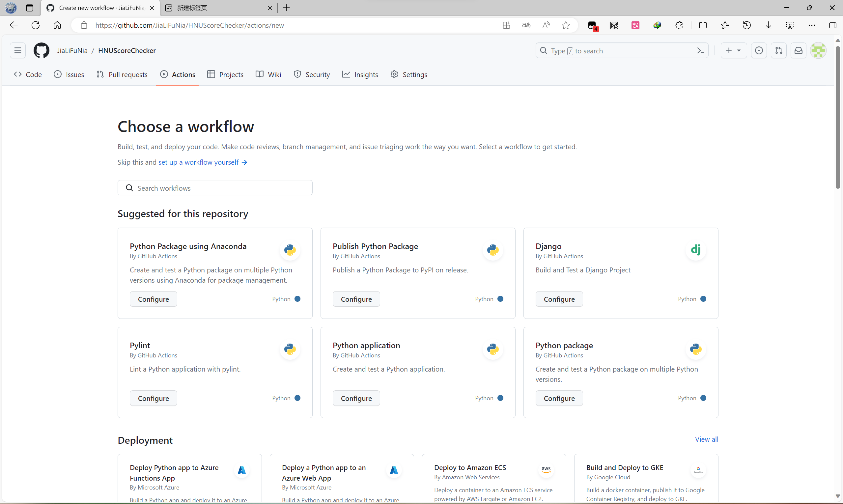Viewport: 843px width, 504px height.
Task: Click Azure logo on Azure Functions App card
Action: tap(242, 470)
